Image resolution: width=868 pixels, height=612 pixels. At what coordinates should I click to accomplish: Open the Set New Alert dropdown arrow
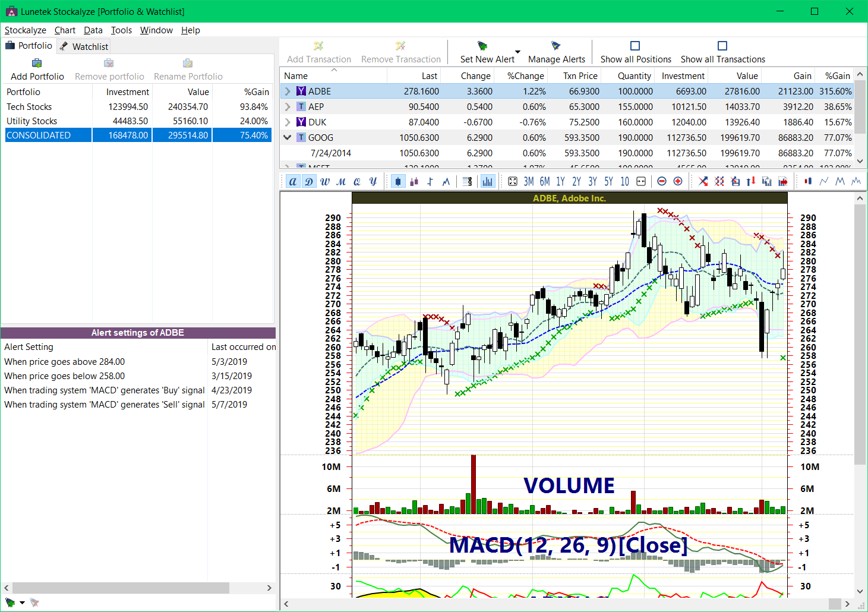tap(518, 52)
